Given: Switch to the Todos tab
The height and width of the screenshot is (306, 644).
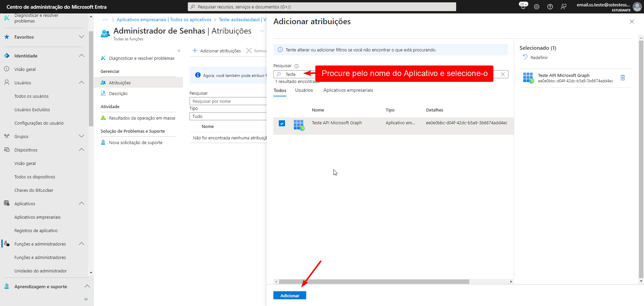Looking at the screenshot, I should pyautogui.click(x=280, y=90).
